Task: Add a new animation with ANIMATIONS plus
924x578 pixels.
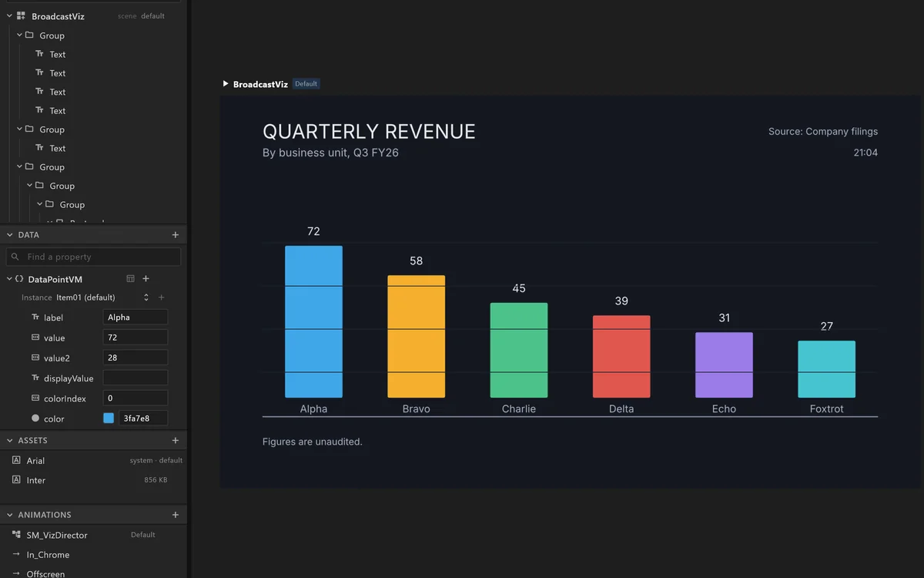Action: [x=176, y=514]
